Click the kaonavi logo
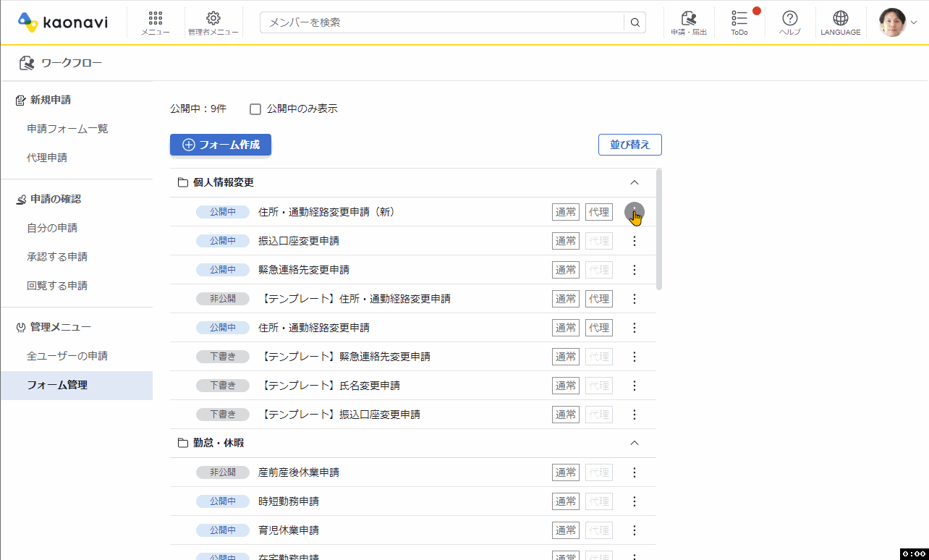 click(63, 22)
